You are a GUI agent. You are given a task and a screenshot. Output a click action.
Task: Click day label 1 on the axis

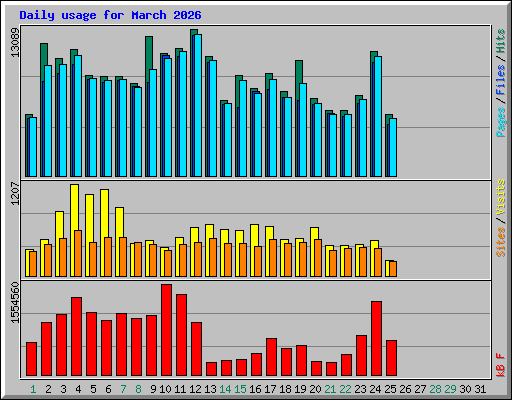pyautogui.click(x=33, y=389)
